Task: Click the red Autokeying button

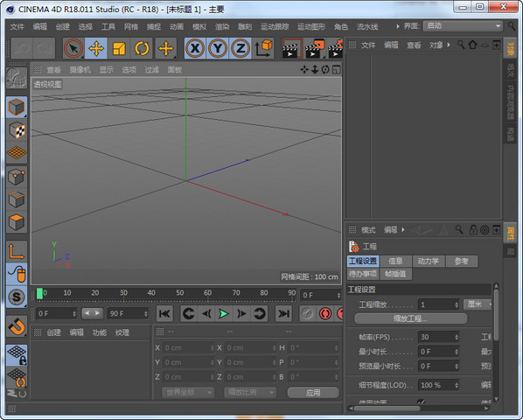Action: coord(325,313)
